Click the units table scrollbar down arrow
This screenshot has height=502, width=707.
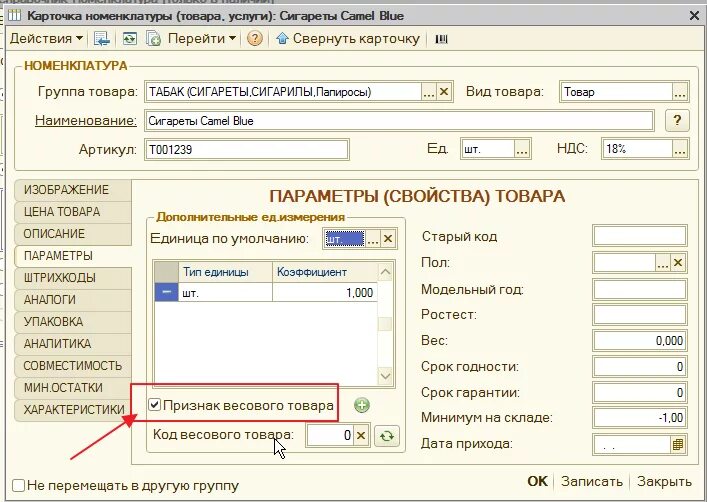click(385, 376)
